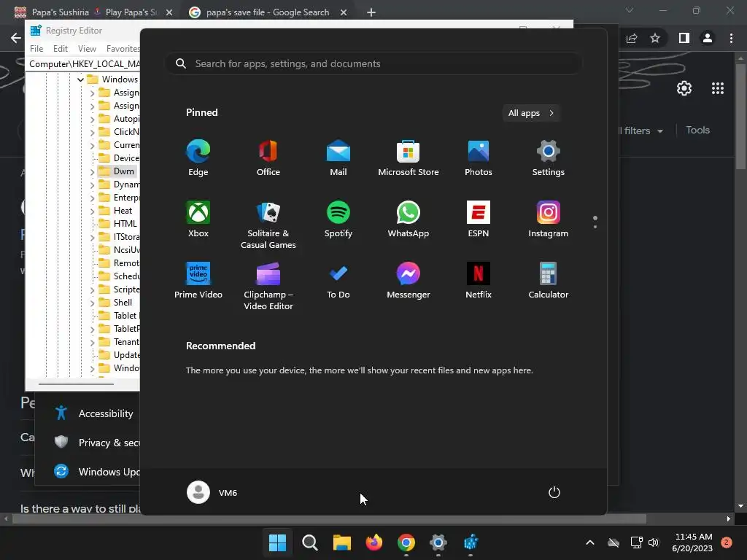Launch Spotify from the Start menu
747x560 pixels.
click(x=338, y=219)
